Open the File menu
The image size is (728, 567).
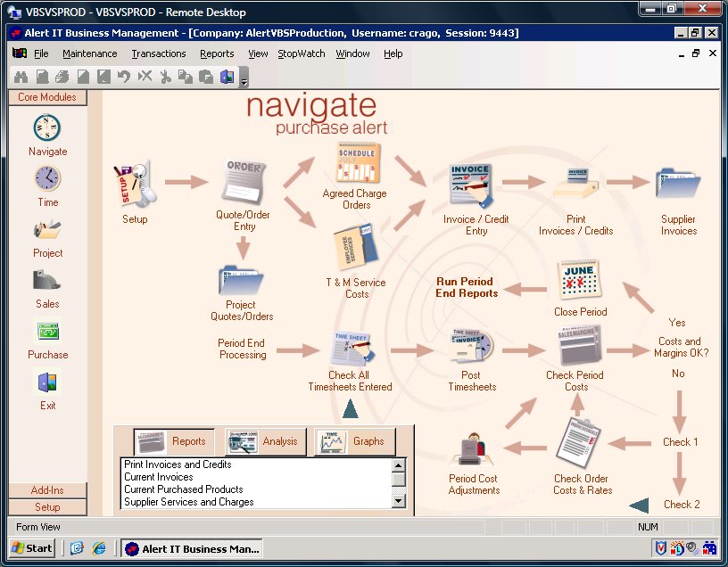(41, 53)
